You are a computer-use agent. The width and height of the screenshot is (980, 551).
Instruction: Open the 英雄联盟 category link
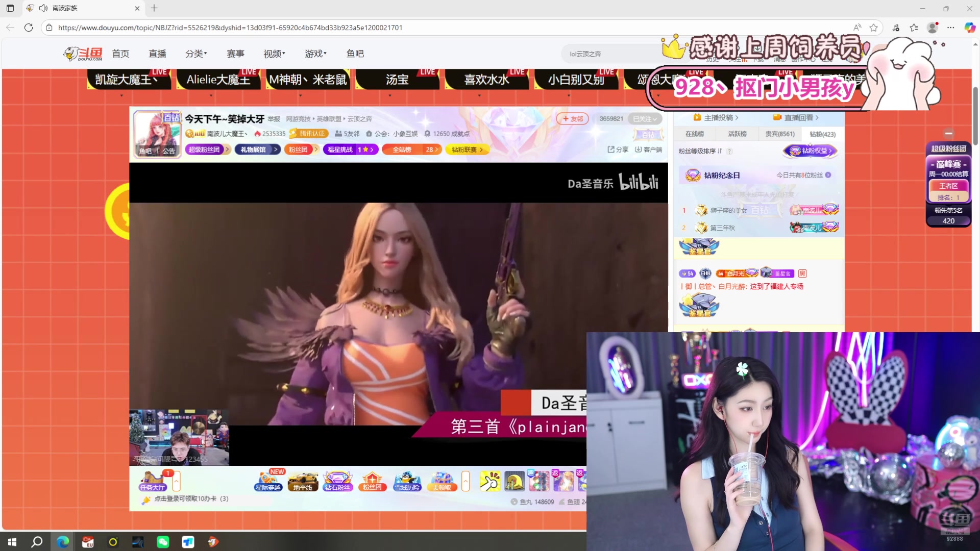point(329,119)
